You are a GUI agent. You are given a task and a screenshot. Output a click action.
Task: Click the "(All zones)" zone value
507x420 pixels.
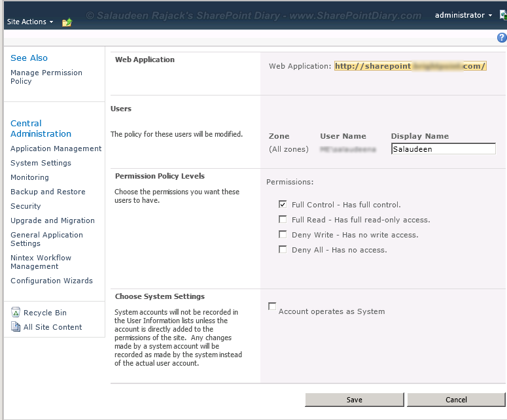288,149
